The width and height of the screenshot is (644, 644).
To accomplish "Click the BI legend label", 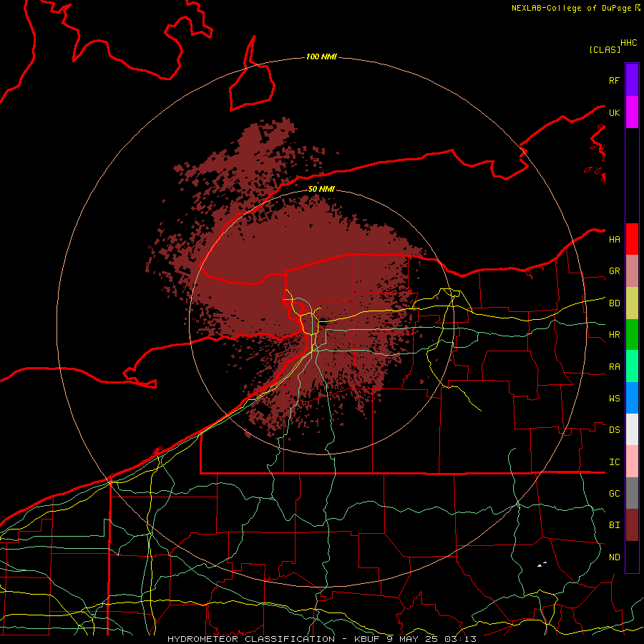I will 615,525.
